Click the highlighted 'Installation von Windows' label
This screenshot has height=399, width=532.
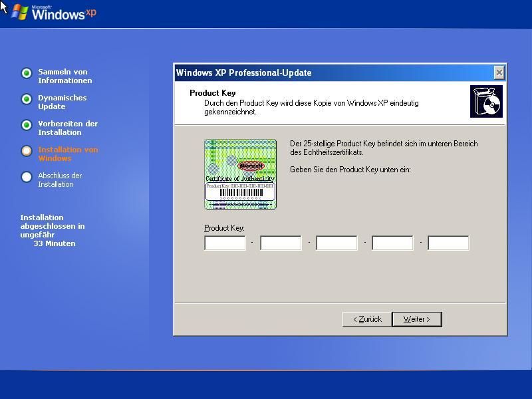pos(68,154)
